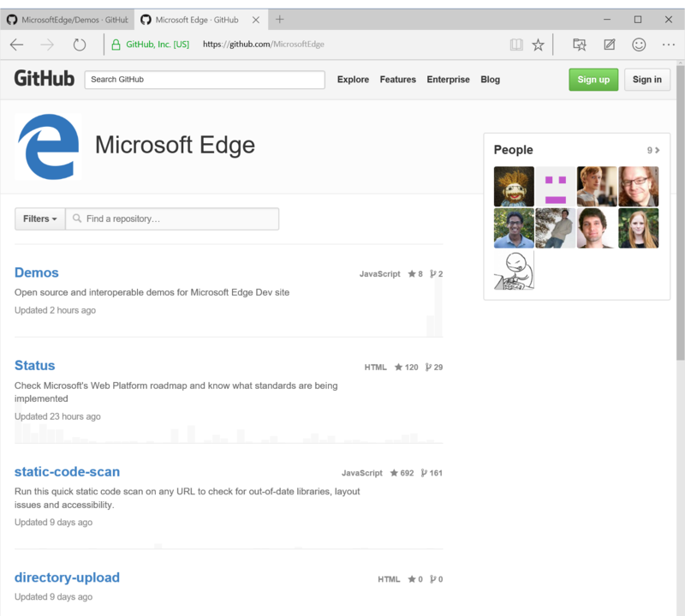685x616 pixels.
Task: Open the man in blue shirt avatar
Action: [514, 228]
